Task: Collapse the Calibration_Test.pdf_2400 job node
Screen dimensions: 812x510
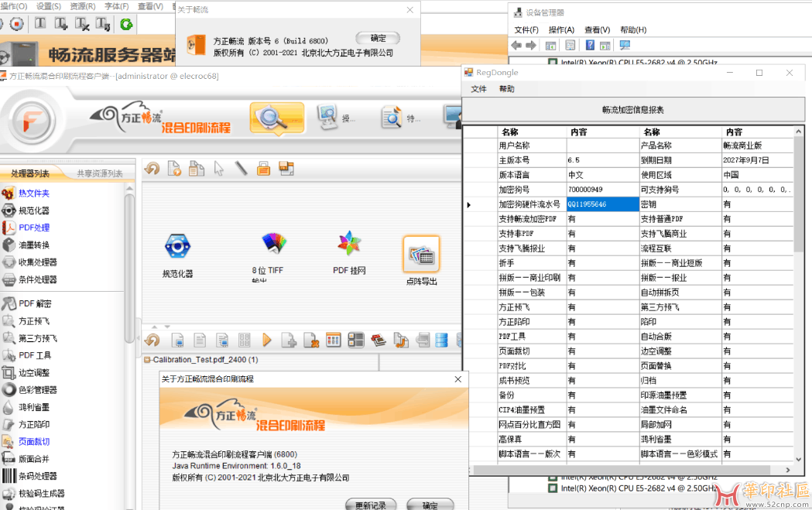Action: click(x=147, y=360)
